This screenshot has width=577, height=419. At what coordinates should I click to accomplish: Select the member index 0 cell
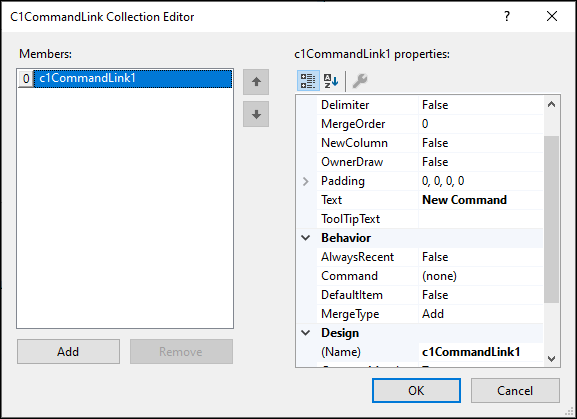(x=26, y=79)
